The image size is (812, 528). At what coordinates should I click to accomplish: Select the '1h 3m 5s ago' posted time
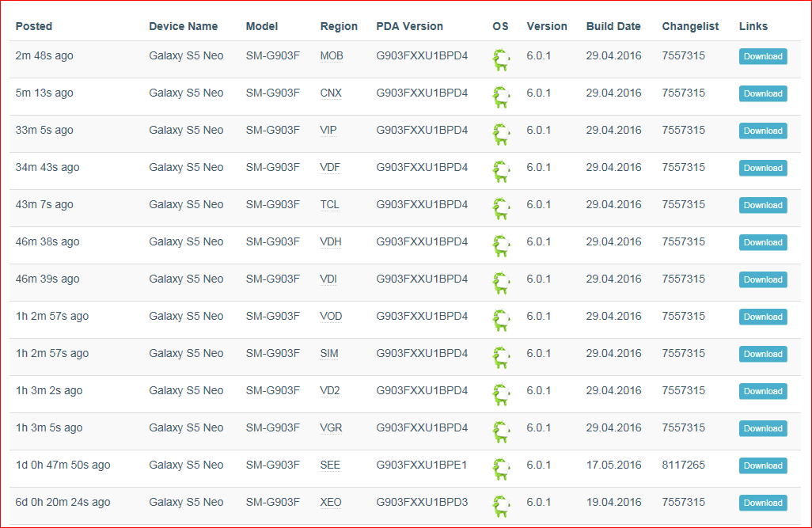click(x=49, y=428)
